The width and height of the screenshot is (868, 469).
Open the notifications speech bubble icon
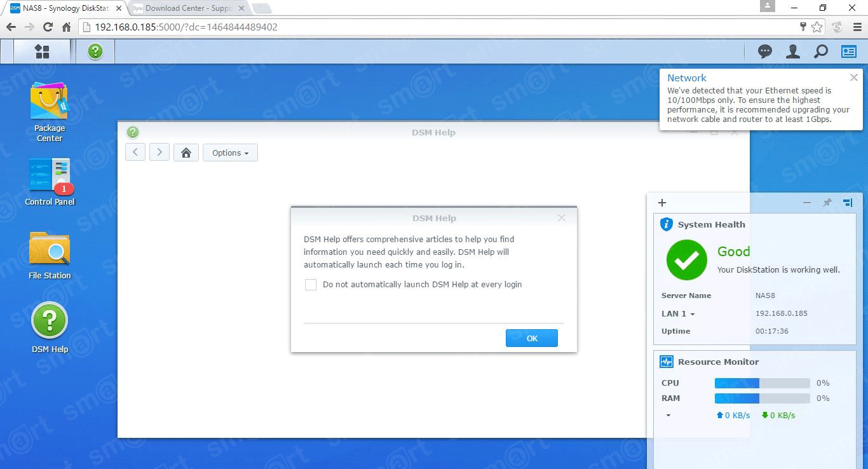[765, 51]
